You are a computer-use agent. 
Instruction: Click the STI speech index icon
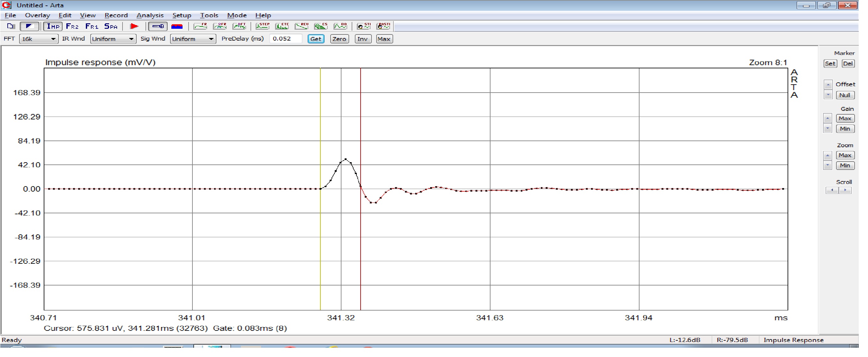click(363, 26)
